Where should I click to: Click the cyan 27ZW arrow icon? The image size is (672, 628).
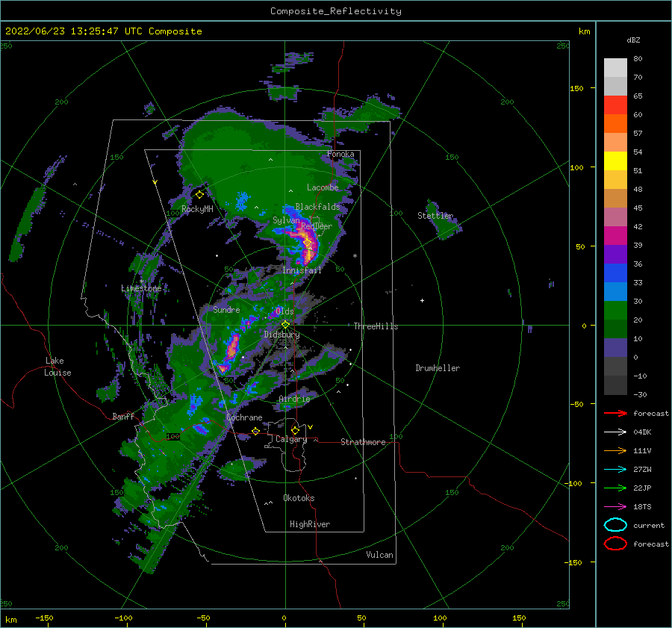(615, 470)
